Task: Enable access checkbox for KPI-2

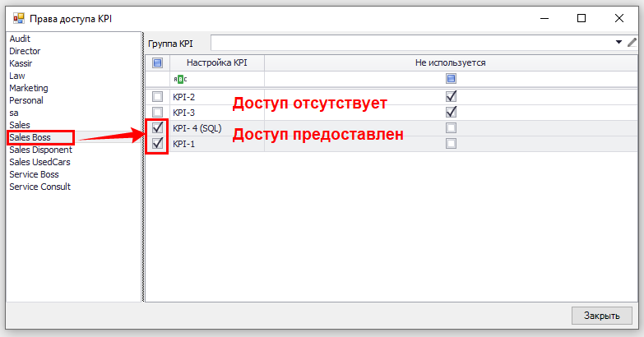Action: click(x=157, y=96)
